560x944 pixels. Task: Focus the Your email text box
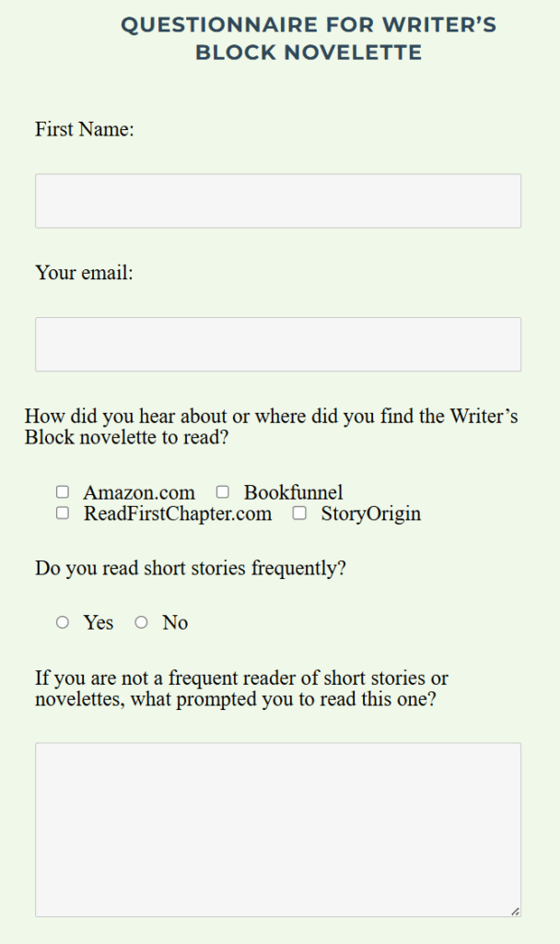[277, 345]
